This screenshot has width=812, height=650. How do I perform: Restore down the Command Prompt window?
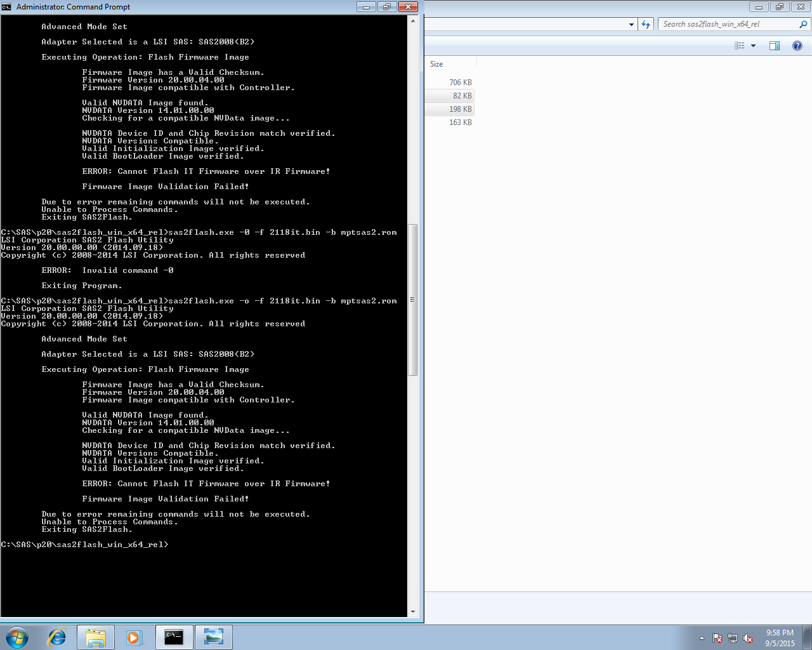[x=386, y=7]
